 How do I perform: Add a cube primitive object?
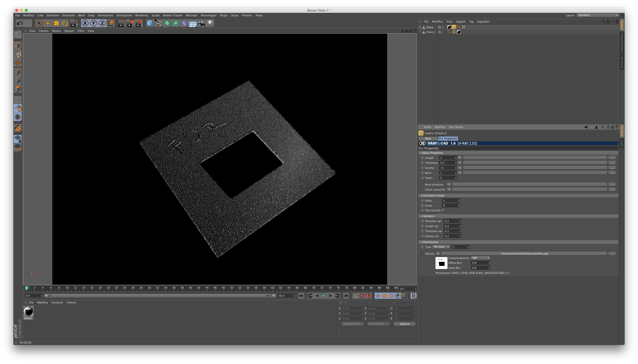[149, 23]
